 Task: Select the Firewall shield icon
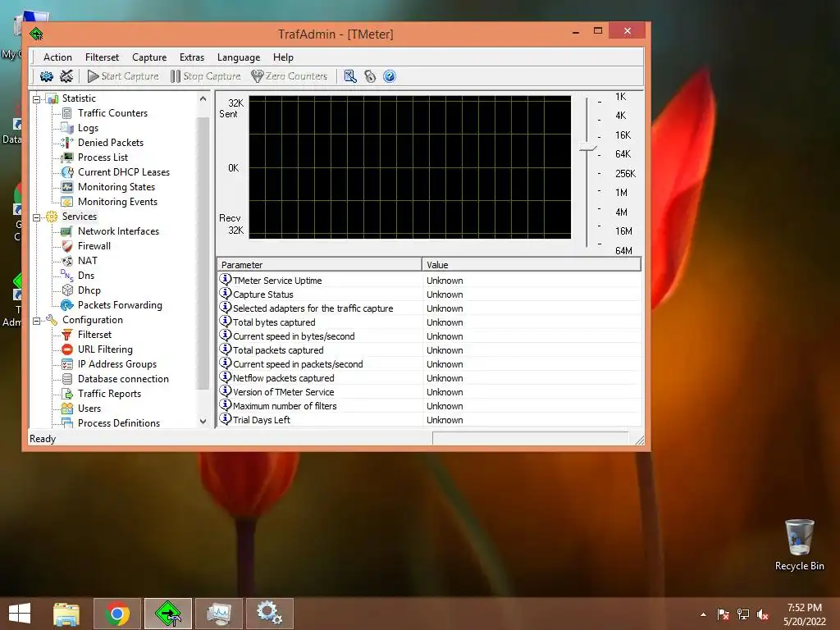click(x=67, y=246)
